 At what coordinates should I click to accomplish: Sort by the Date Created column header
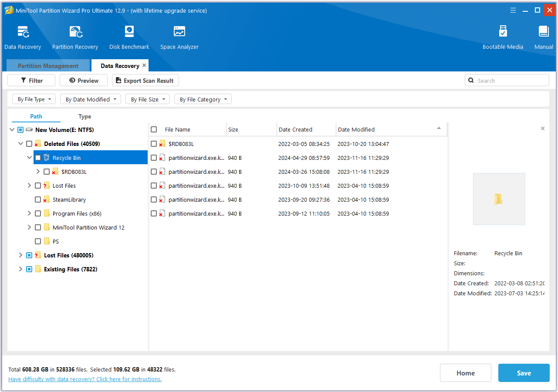(x=307, y=129)
